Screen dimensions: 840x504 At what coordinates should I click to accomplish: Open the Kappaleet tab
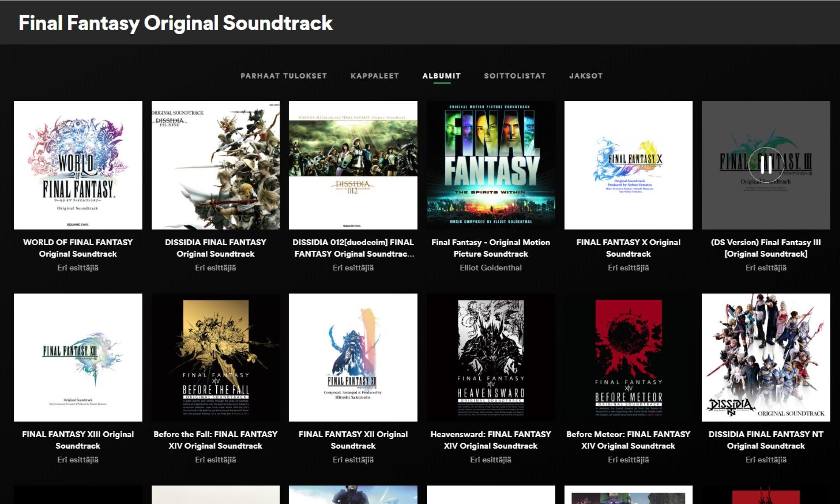375,76
